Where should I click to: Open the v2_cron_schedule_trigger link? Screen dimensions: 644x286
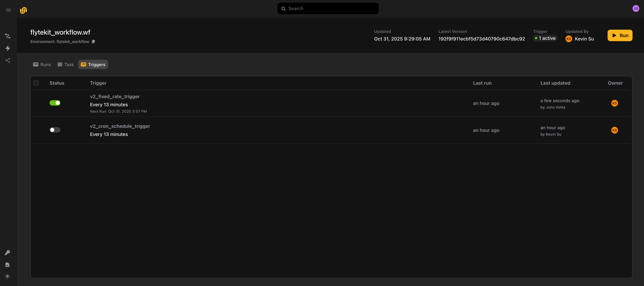click(120, 126)
